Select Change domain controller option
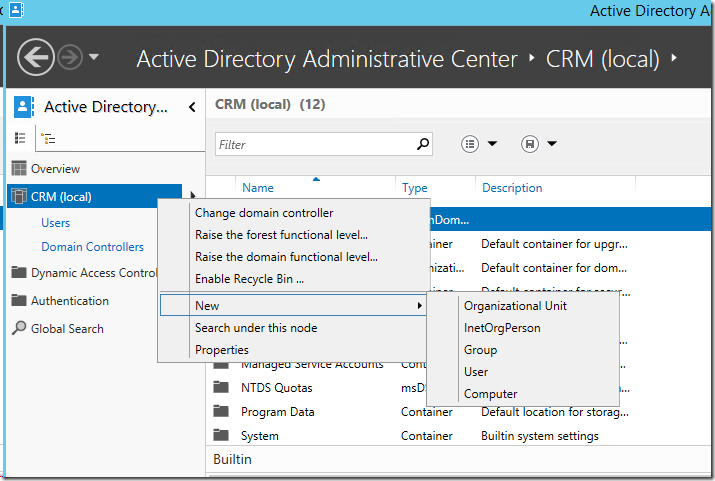The width and height of the screenshot is (715, 481). [x=264, y=212]
